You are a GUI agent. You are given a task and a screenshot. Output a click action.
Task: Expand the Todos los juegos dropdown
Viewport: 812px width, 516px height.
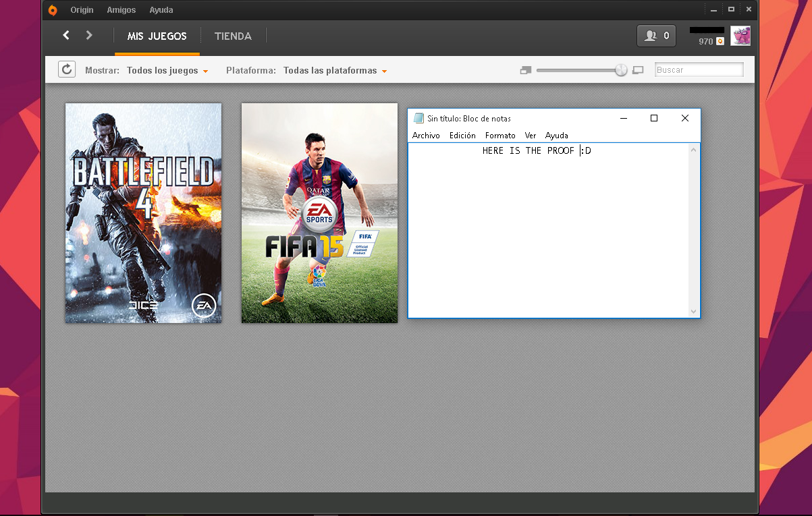pos(167,71)
